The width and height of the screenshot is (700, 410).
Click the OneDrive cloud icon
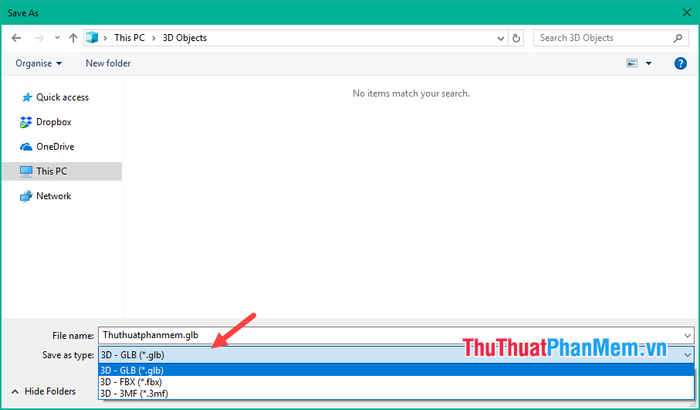pyautogui.click(x=26, y=146)
